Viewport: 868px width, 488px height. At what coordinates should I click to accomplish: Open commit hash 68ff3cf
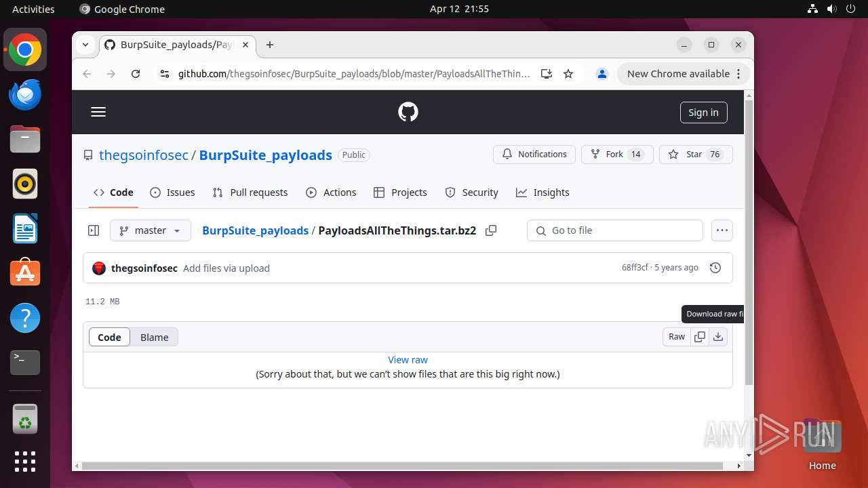[x=635, y=268]
